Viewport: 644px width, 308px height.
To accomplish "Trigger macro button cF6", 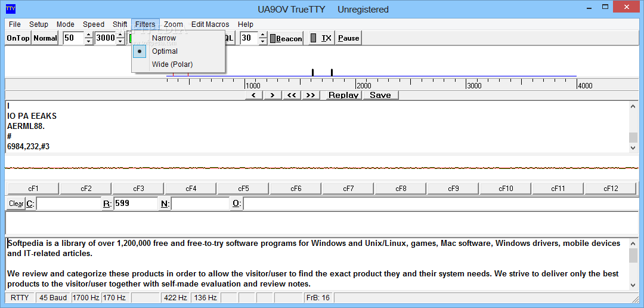I will point(296,189).
